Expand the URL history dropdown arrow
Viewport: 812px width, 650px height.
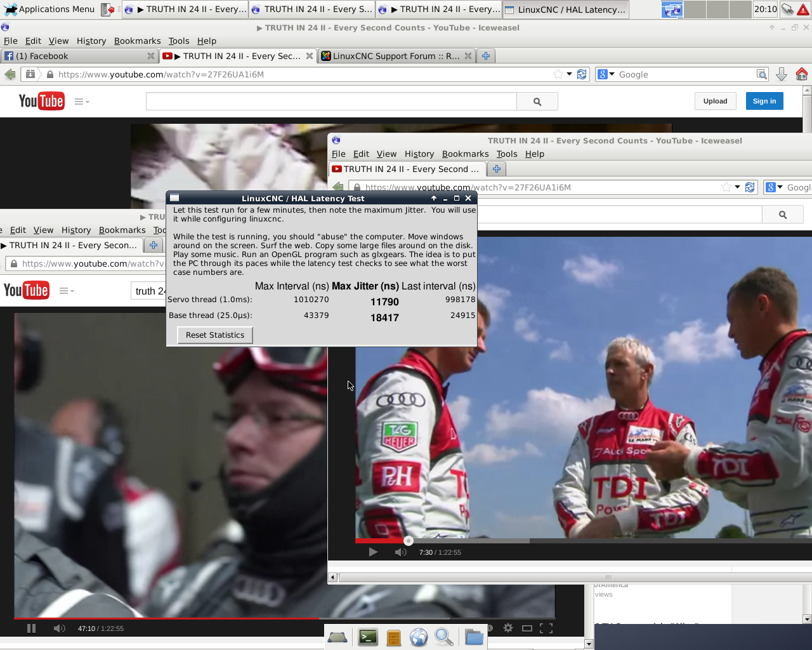click(x=570, y=74)
